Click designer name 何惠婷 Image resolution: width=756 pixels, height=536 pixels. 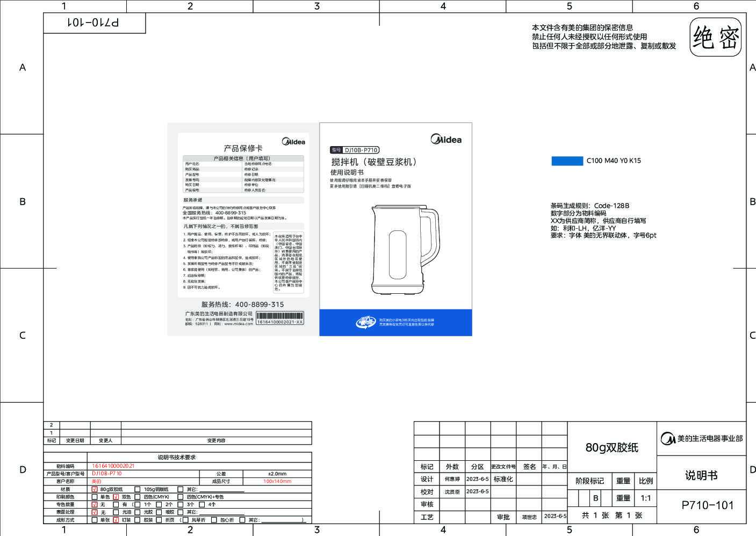point(452,479)
